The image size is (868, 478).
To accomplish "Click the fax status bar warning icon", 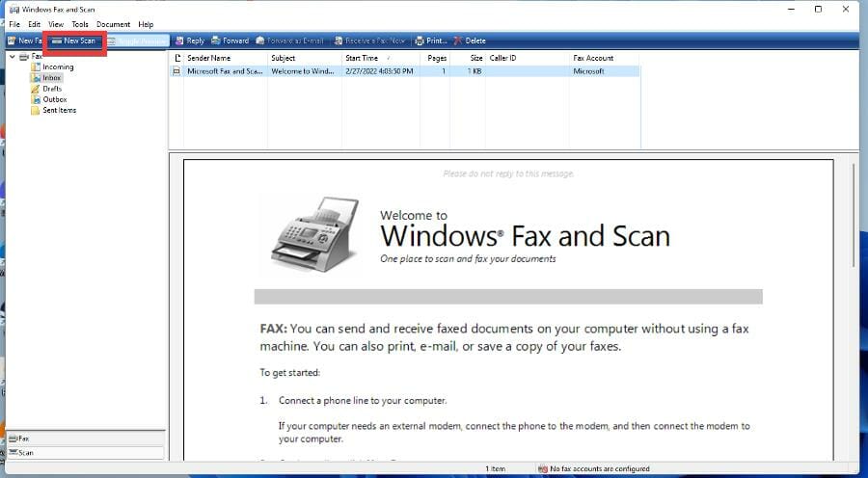I will (x=543, y=468).
